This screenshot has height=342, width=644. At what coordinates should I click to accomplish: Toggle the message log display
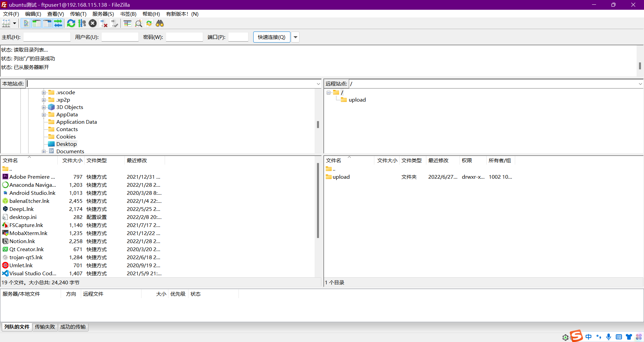pyautogui.click(x=26, y=23)
